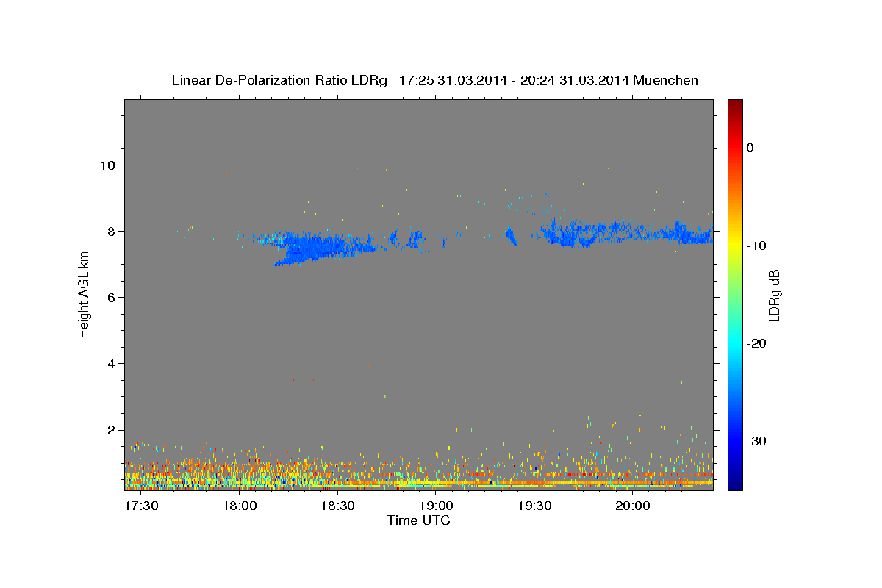
Task: Click the '0' colorbar tick label
Action: click(750, 148)
